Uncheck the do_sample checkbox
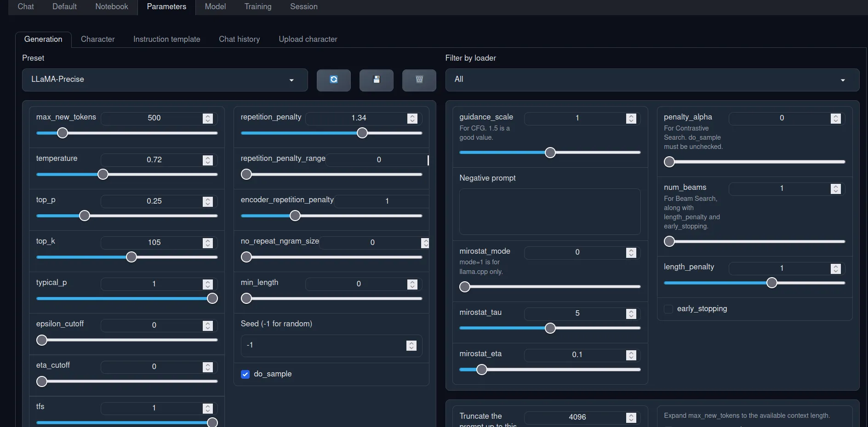 [246, 374]
